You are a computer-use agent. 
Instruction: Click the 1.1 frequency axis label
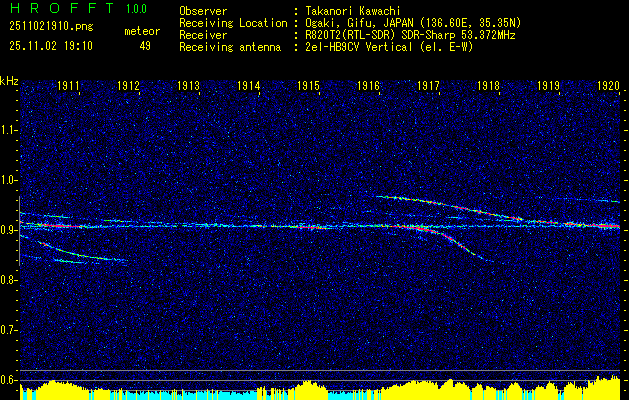click(9, 130)
